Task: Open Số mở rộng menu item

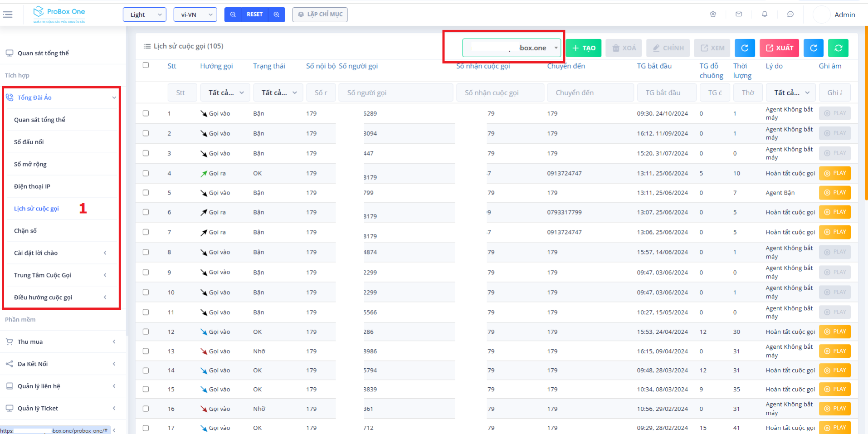Action: click(30, 164)
